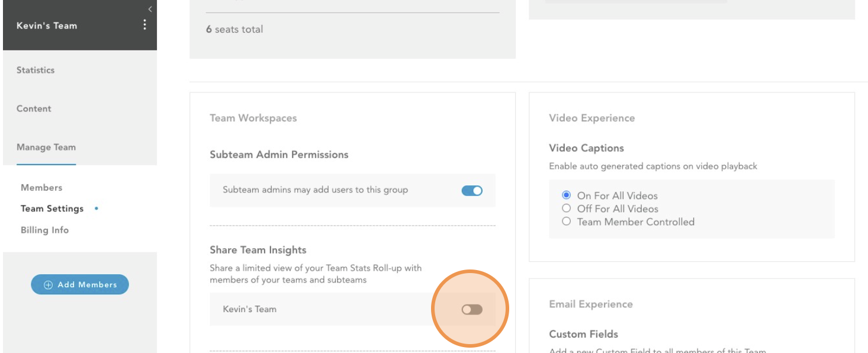
Task: View the Members list
Action: click(41, 187)
